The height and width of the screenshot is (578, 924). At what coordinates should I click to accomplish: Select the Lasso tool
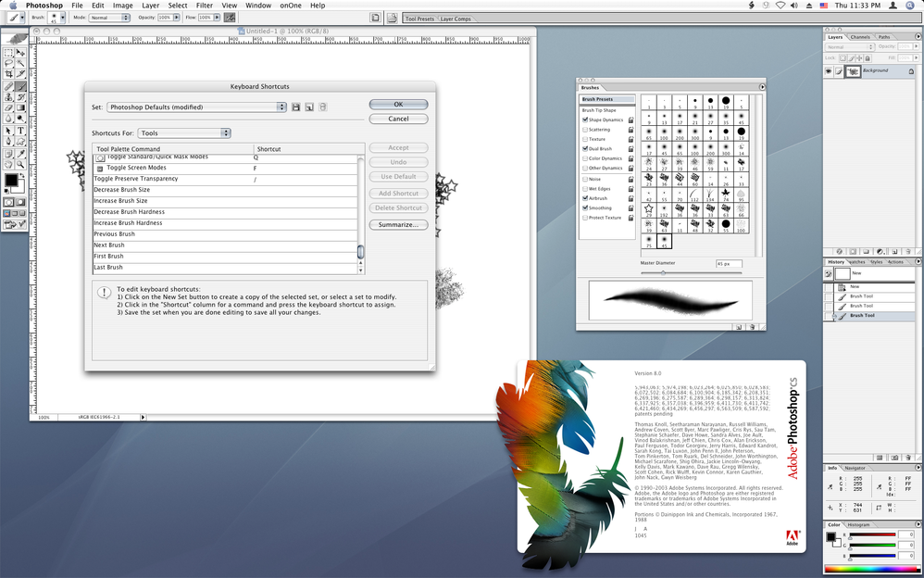click(8, 63)
